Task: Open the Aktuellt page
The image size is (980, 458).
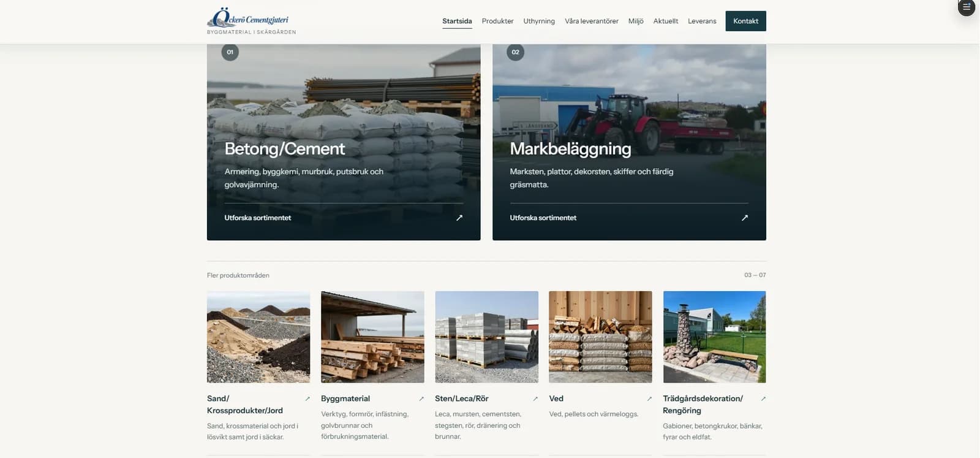Action: [x=666, y=21]
